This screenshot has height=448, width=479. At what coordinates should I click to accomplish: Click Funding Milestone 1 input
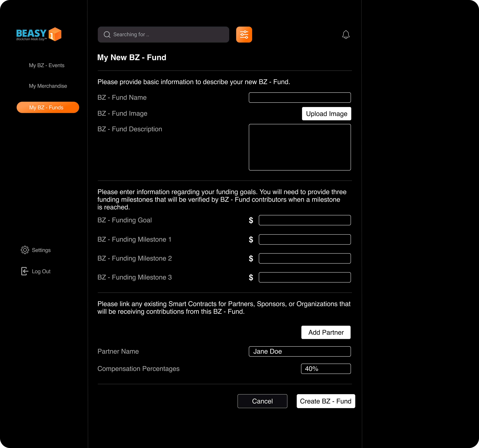point(305,240)
